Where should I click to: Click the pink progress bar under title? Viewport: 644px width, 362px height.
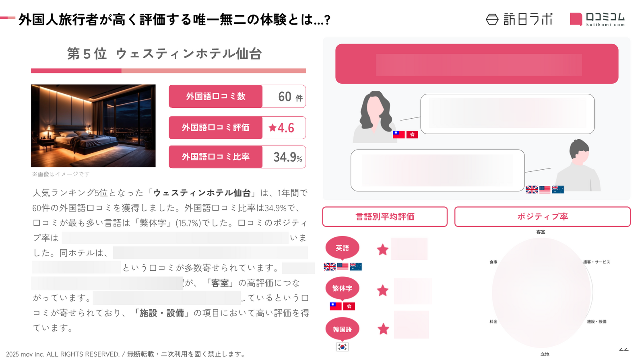click(x=168, y=71)
